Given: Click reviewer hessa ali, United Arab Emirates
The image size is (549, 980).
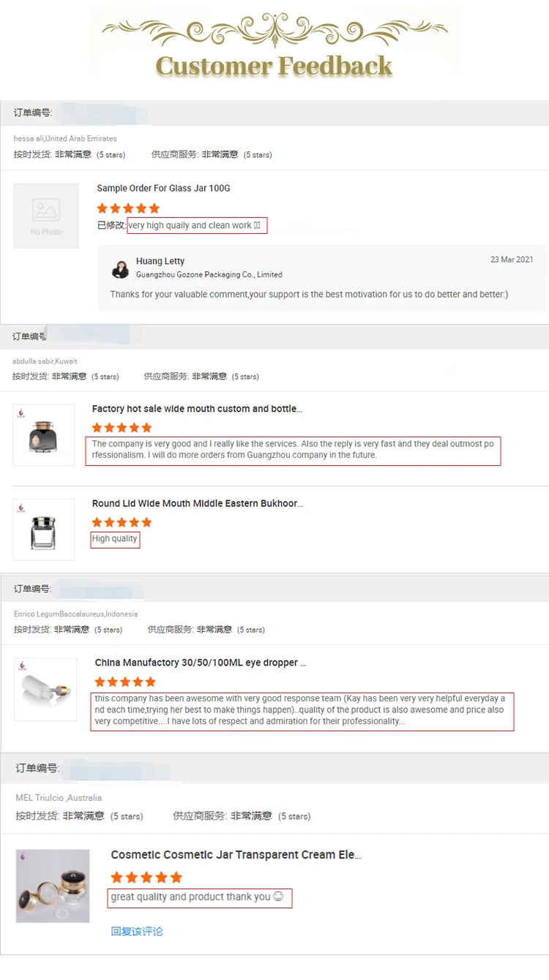Looking at the screenshot, I should tap(65, 138).
